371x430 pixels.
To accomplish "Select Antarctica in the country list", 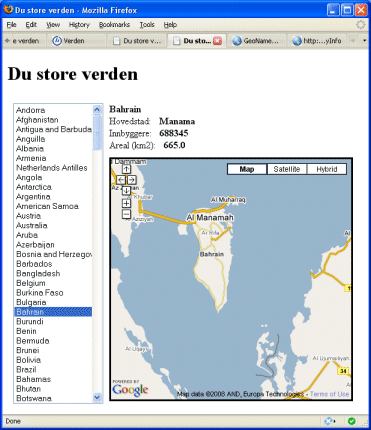I will [53, 187].
